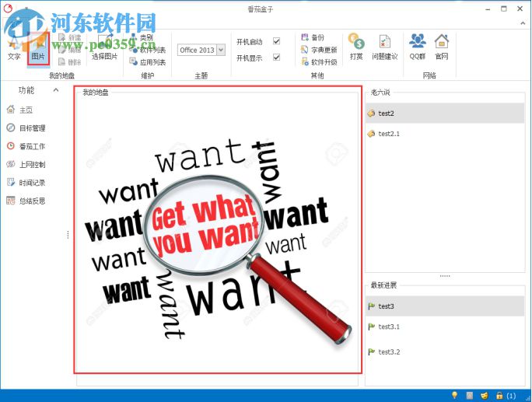Click 删除 in the 我的地盘 group
The image size is (532, 402).
[x=70, y=62]
